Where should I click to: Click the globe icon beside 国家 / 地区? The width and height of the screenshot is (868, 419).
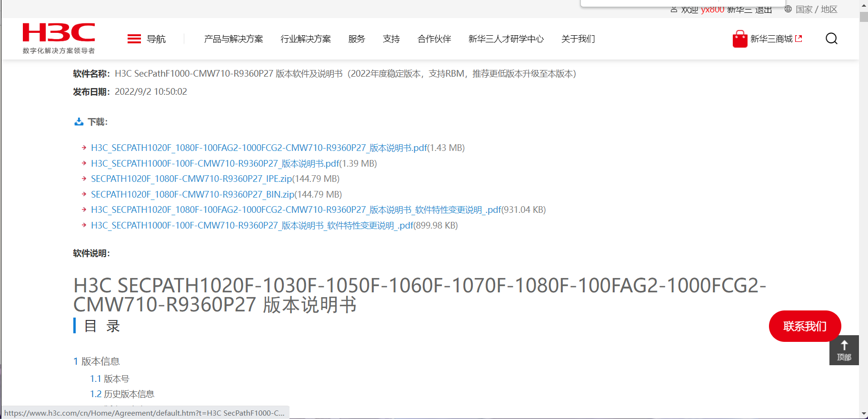(788, 9)
